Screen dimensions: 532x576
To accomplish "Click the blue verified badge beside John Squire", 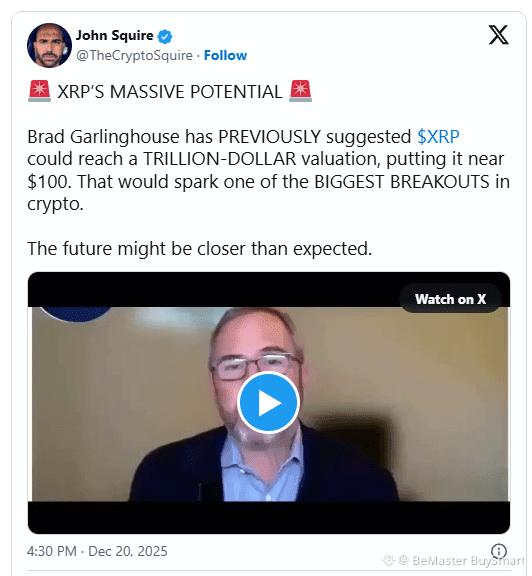I will point(165,36).
